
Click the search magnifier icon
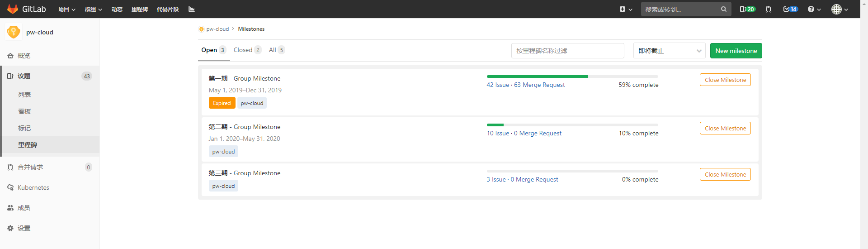point(723,9)
